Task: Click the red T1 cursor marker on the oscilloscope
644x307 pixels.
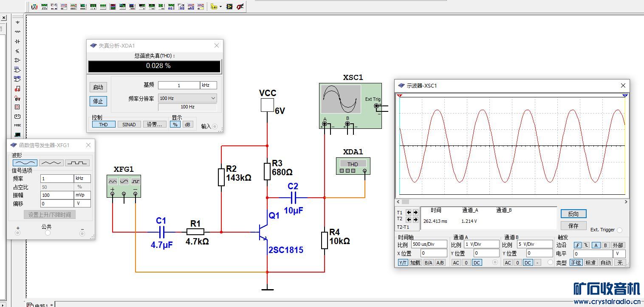Action: pos(399,96)
